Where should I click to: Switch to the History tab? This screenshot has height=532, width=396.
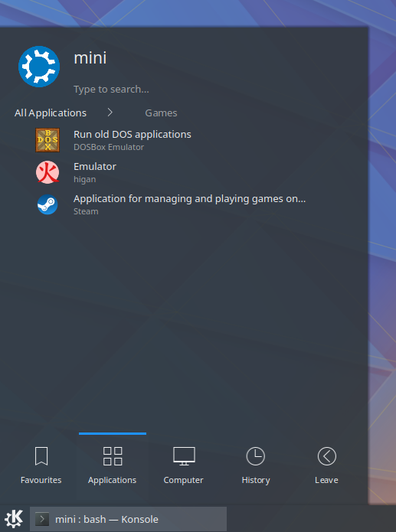tap(255, 468)
